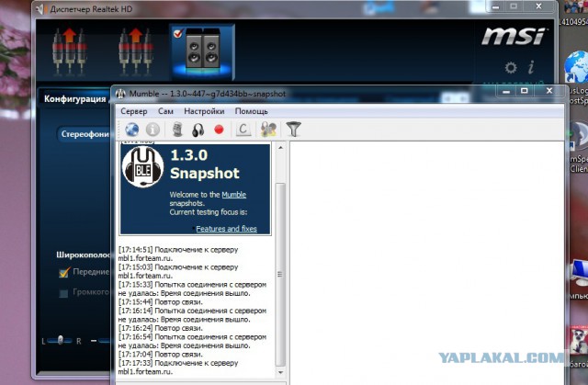Screen dimensions: 588x385
Task: Open the Настройки menu in Mumble
Action: [204, 111]
